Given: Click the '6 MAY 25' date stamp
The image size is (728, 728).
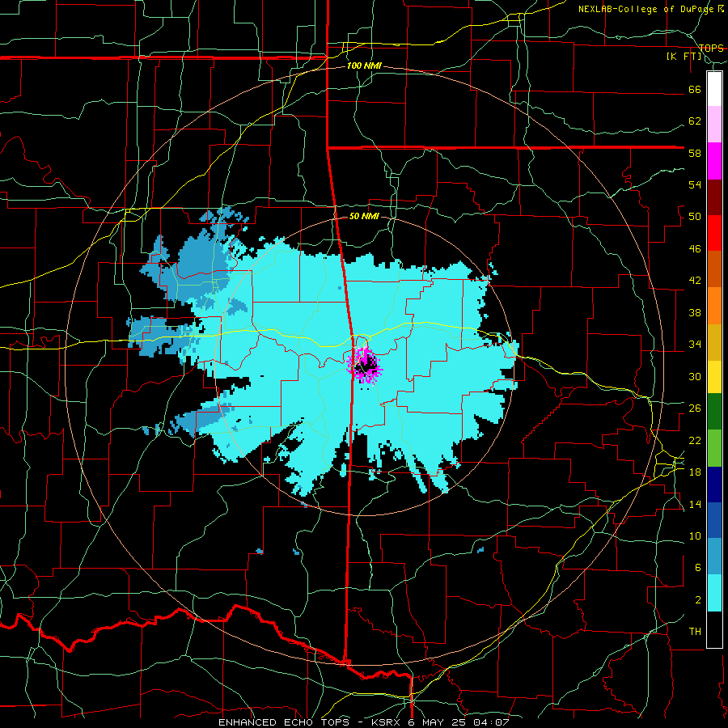Looking at the screenshot, I should 438,722.
